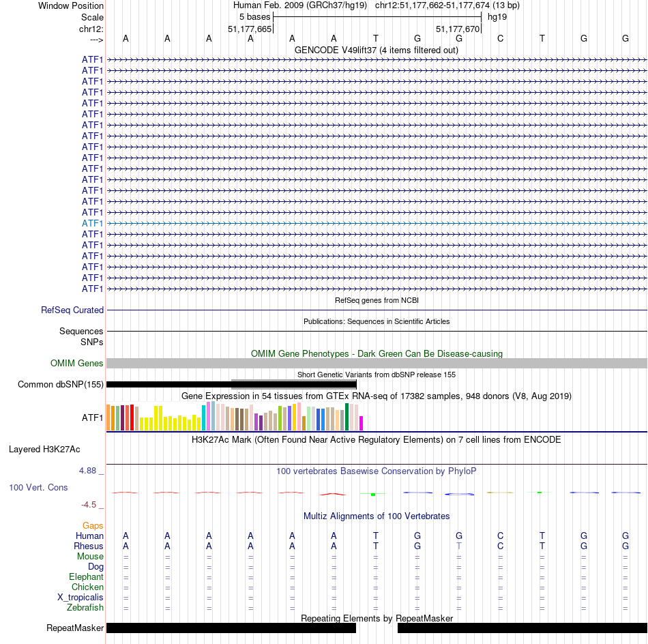Click the RepeatMasker track label

point(75,628)
